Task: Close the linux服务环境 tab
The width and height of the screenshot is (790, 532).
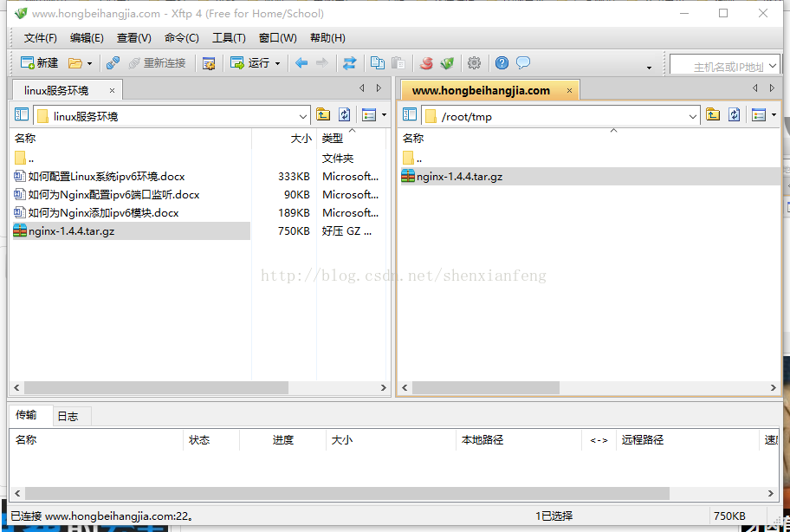Action: coord(112,91)
